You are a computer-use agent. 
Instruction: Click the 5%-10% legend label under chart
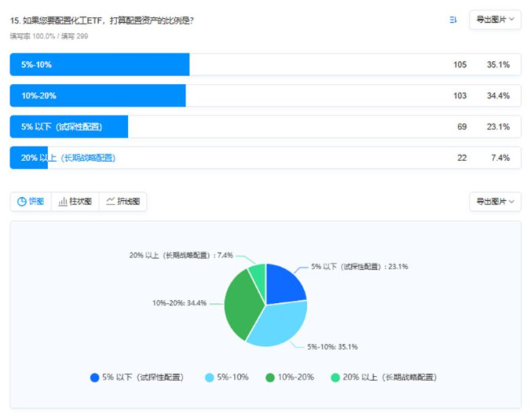(x=233, y=377)
